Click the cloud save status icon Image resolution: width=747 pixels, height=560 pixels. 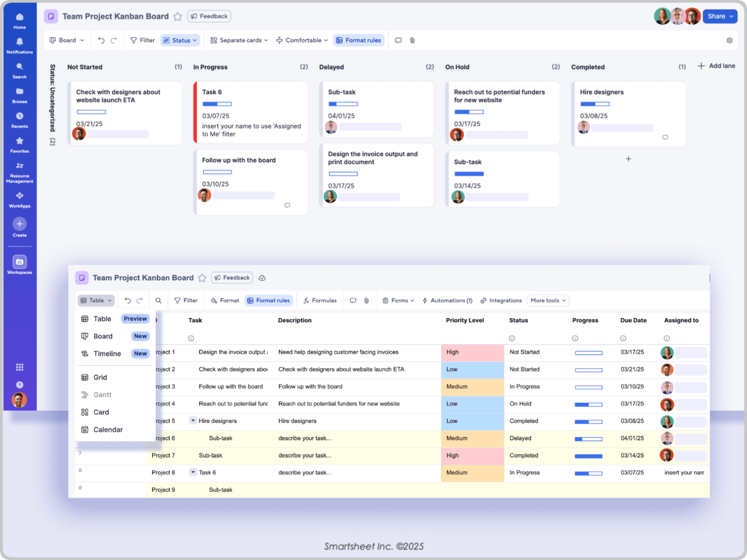point(262,278)
